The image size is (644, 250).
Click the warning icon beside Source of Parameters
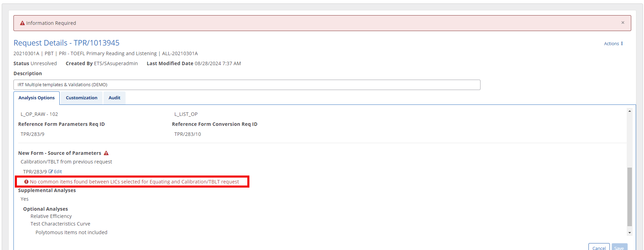(106, 153)
